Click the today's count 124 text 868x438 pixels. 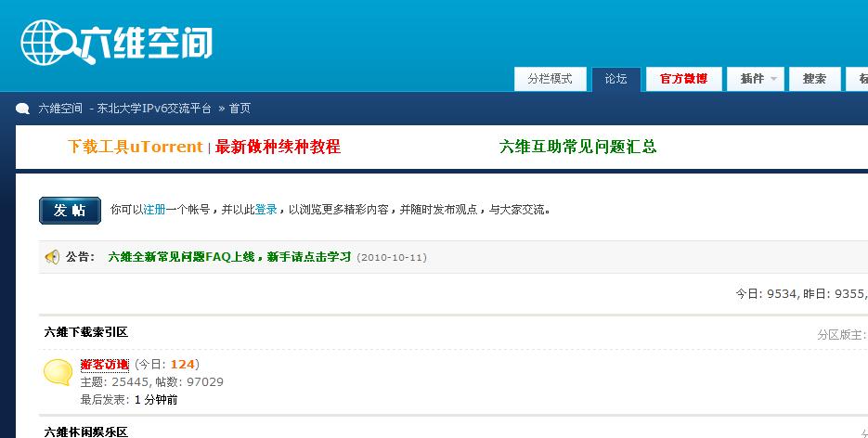coord(182,365)
